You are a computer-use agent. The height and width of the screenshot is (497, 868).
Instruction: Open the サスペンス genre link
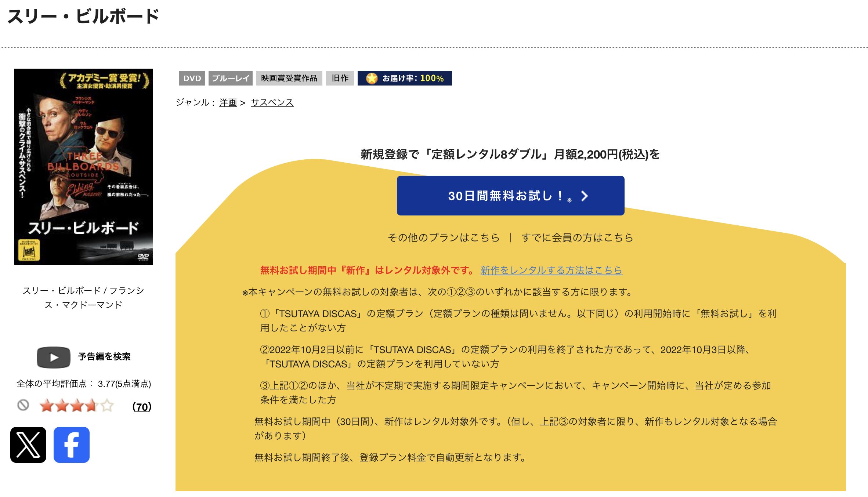click(x=272, y=103)
